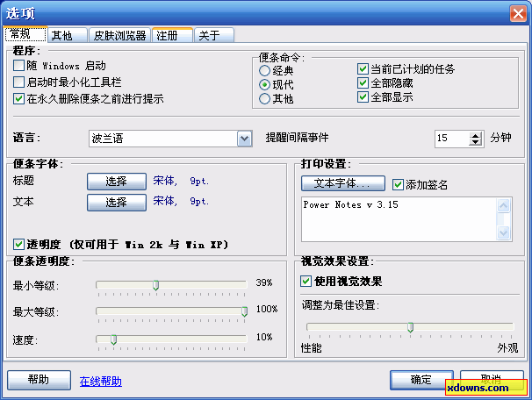Click 选择 button for 标题 font
This screenshot has width=532, height=400.
tap(117, 182)
